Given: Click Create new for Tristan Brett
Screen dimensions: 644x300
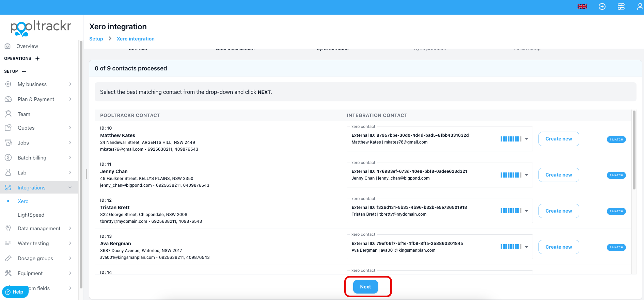Looking at the screenshot, I should [x=559, y=211].
